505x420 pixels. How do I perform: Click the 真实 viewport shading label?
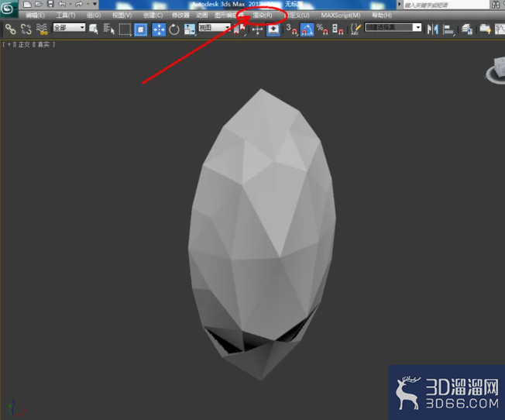click(43, 44)
